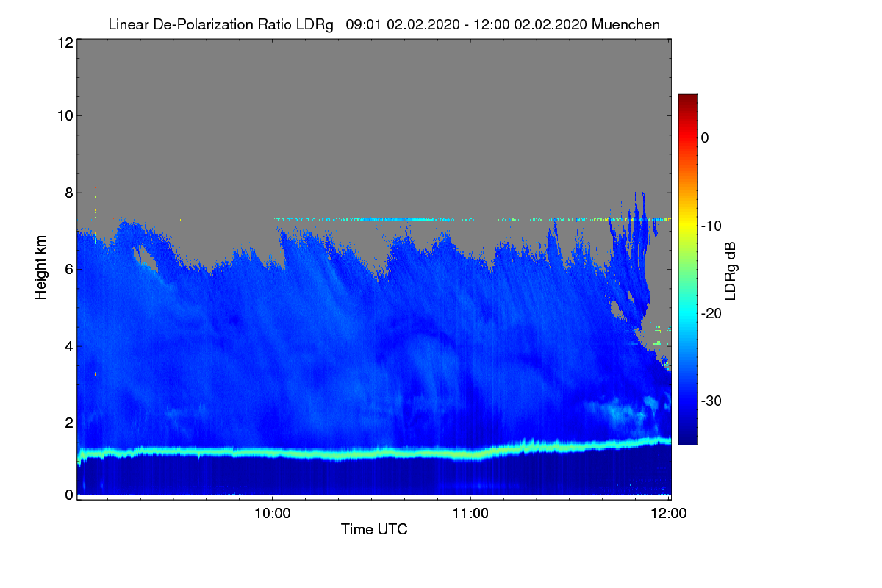The width and height of the screenshot is (882, 588).
Task: Click the height tick label '12'
Action: (x=64, y=43)
